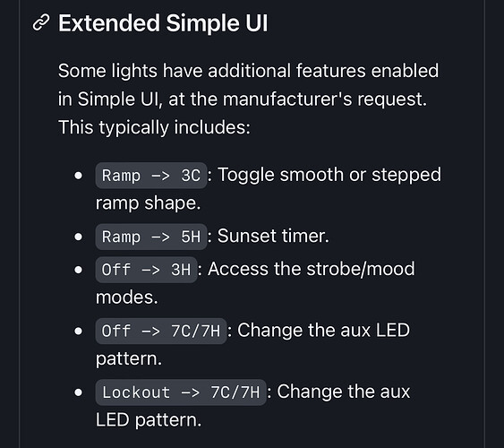The height and width of the screenshot is (448, 504).
Task: Click the 'Sunset timer.' text
Action: 273,236
